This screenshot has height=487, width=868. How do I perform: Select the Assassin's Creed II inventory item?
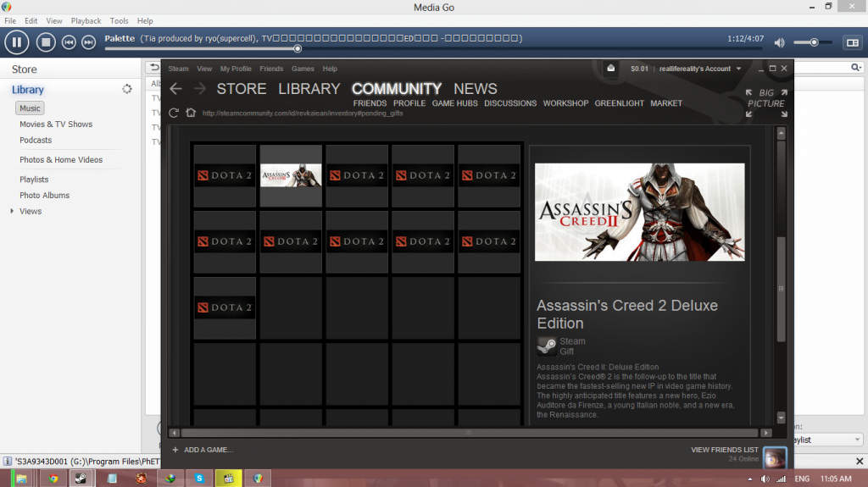(x=291, y=175)
